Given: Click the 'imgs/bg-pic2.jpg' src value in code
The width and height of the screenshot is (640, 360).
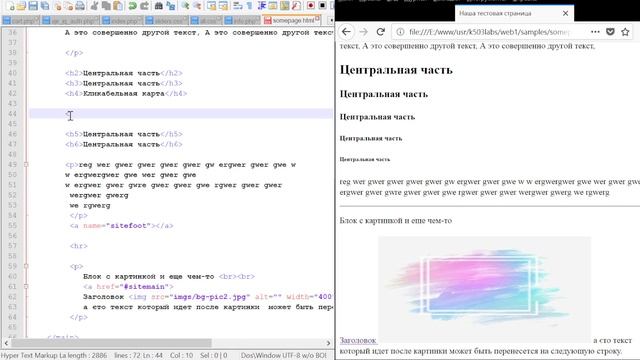Looking at the screenshot, I should tap(210, 297).
